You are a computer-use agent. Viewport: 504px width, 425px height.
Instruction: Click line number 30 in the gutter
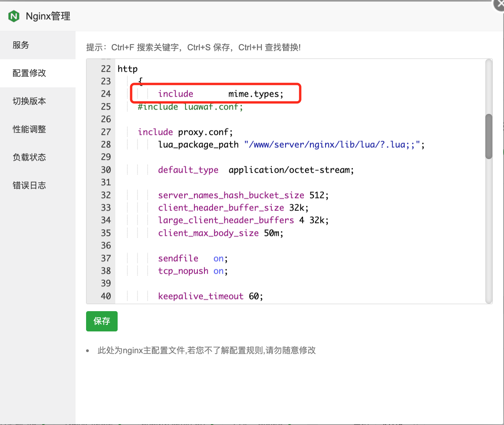pyautogui.click(x=106, y=170)
